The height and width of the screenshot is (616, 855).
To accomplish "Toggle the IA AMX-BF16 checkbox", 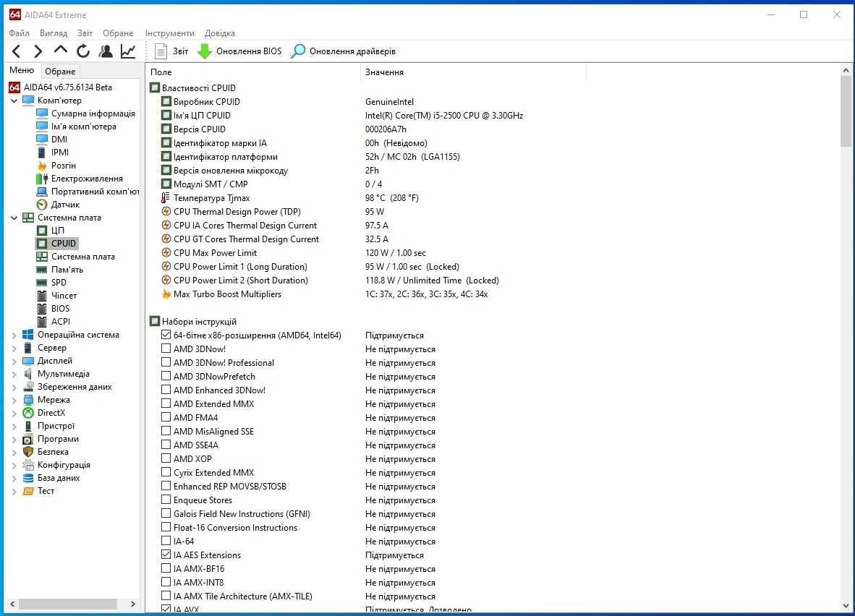I will pyautogui.click(x=166, y=568).
